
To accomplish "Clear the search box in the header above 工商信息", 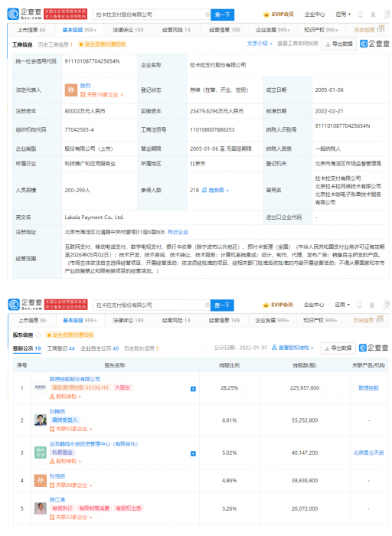I will click(207, 15).
